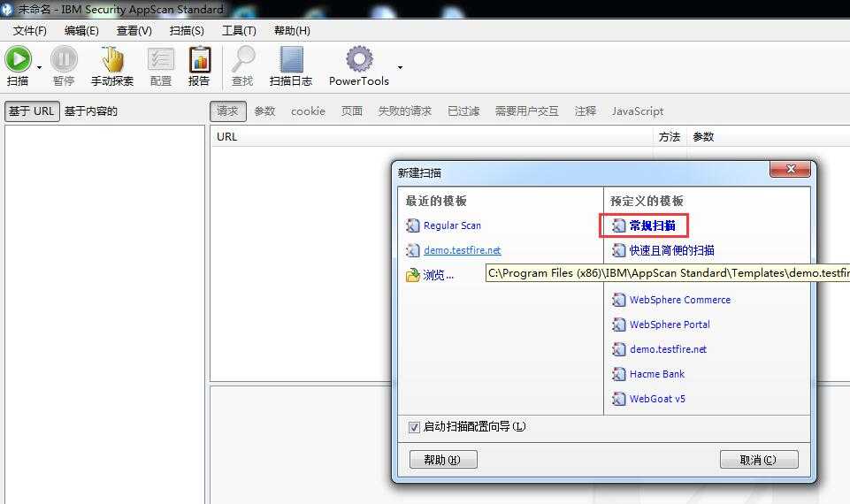Click the WebGoat v5 template icon

pos(619,399)
